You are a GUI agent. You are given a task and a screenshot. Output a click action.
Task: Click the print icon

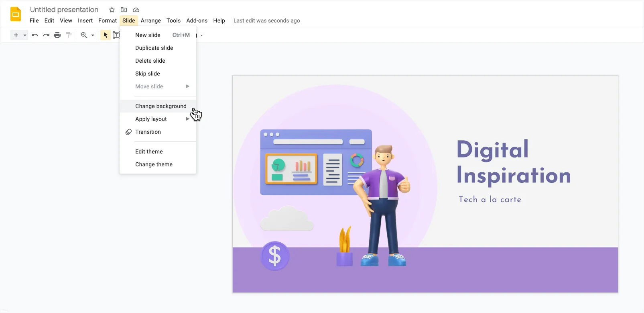point(57,35)
